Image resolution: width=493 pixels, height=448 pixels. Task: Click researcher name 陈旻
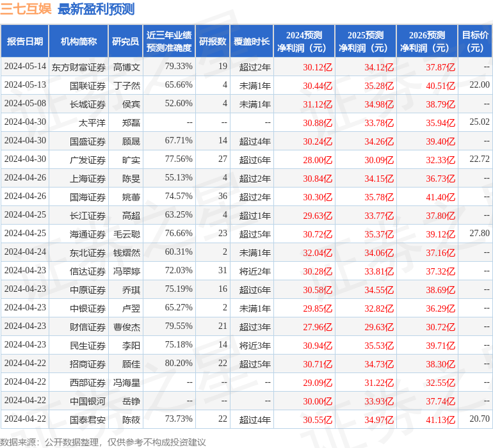point(131,179)
